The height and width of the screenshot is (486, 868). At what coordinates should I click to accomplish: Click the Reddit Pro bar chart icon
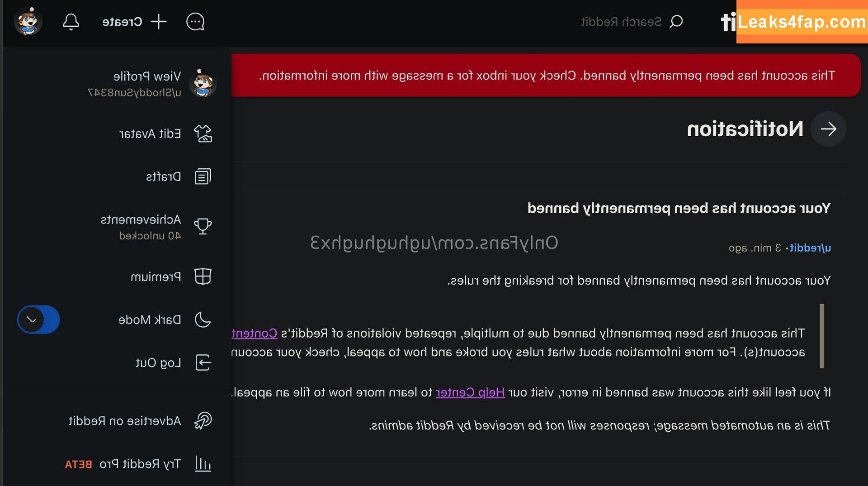tap(203, 464)
